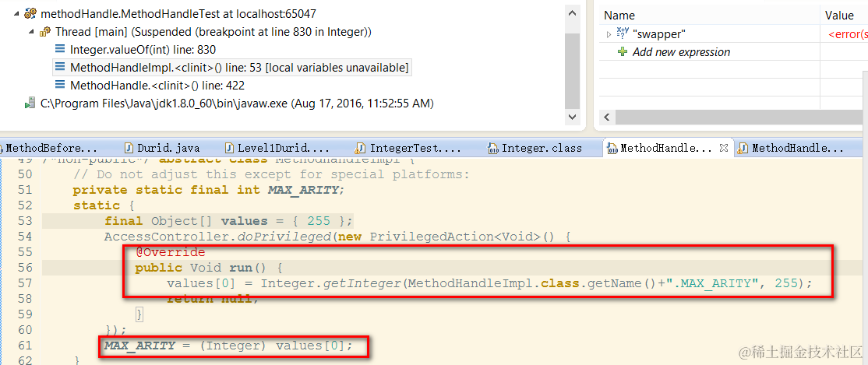Switch to the Durid.java tab
The width and height of the screenshot is (868, 365).
(x=168, y=148)
